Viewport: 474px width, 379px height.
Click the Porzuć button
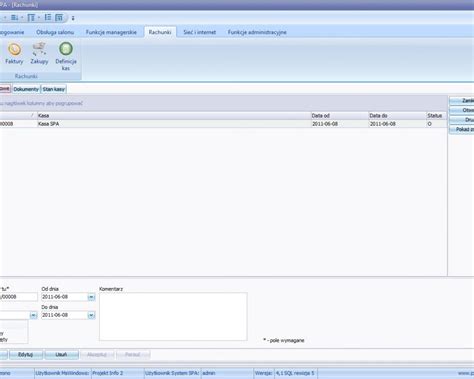tap(133, 355)
